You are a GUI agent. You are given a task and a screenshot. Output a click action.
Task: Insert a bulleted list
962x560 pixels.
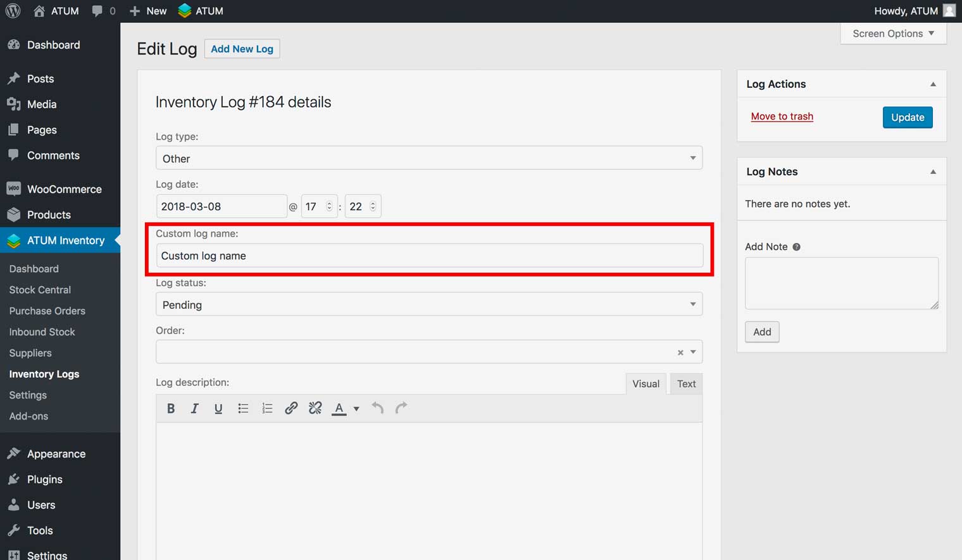point(243,408)
